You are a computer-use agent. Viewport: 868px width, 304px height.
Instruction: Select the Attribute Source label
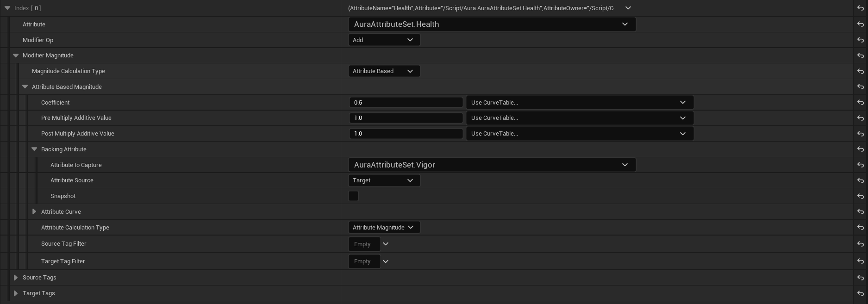coord(72,180)
